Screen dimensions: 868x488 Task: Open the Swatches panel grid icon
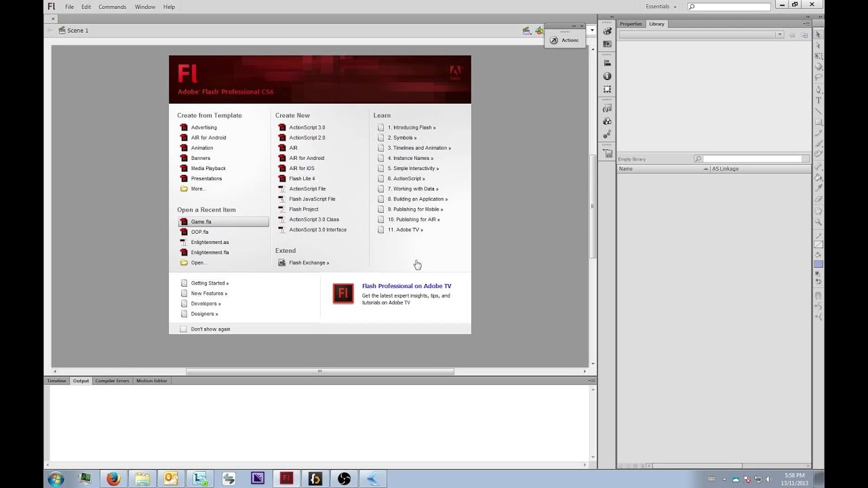pyautogui.click(x=607, y=43)
